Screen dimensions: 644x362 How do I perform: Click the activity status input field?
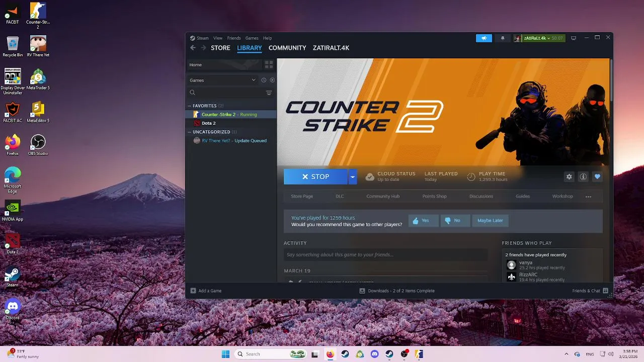[385, 255]
